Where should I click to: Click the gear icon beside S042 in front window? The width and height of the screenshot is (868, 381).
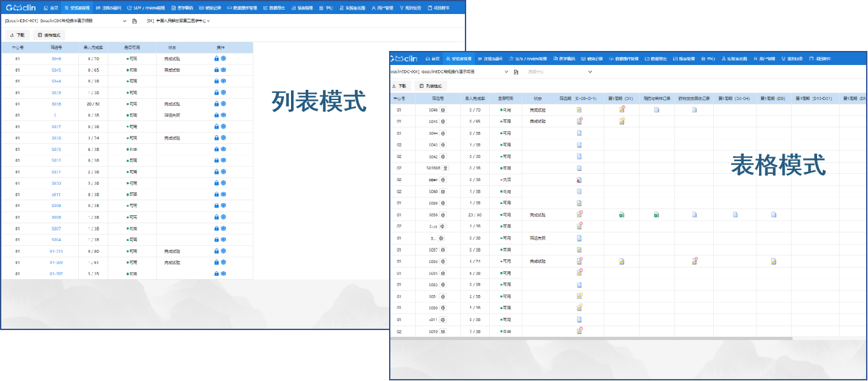443,157
